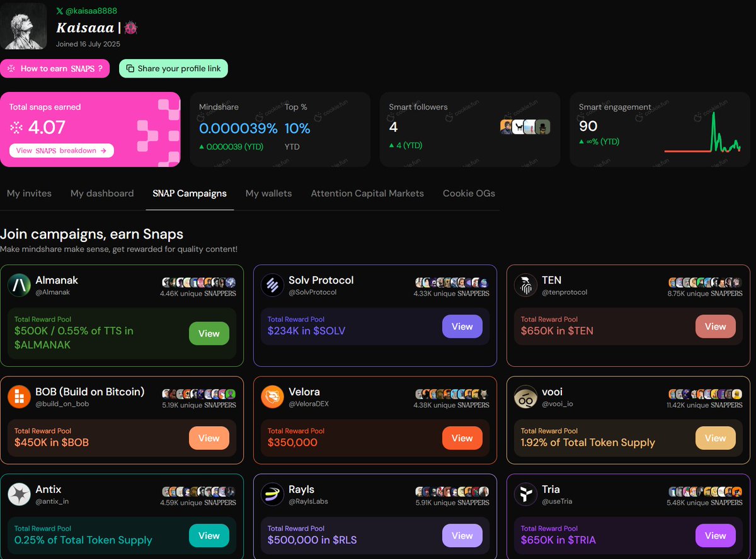Click the Top % value 10%
The height and width of the screenshot is (559, 756).
[297, 129]
